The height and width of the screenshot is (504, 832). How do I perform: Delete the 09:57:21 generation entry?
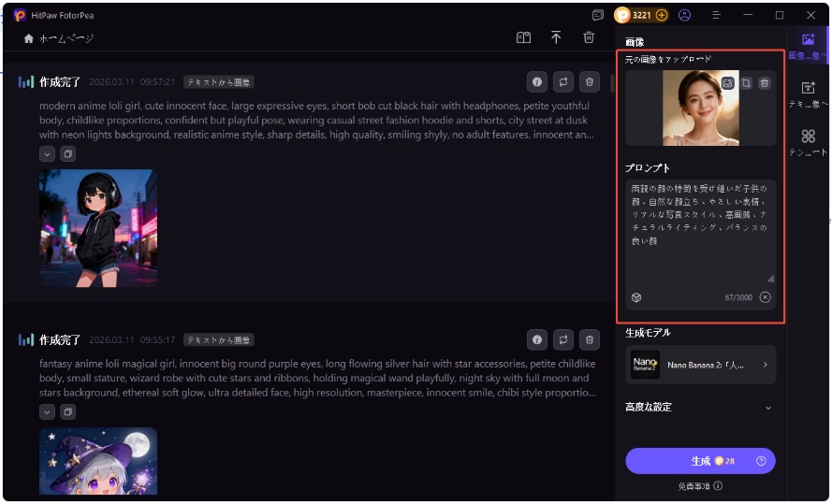point(589,82)
